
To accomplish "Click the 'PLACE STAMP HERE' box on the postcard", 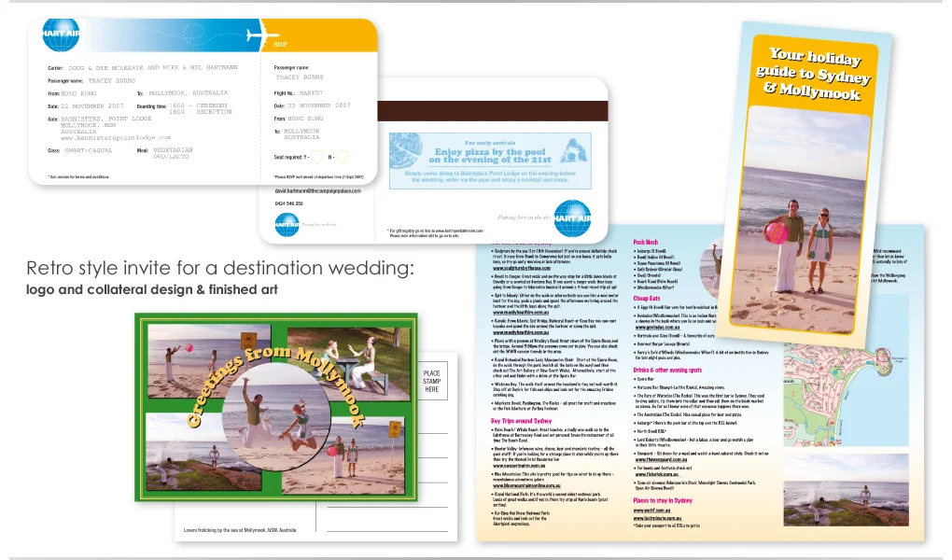I will (x=432, y=381).
